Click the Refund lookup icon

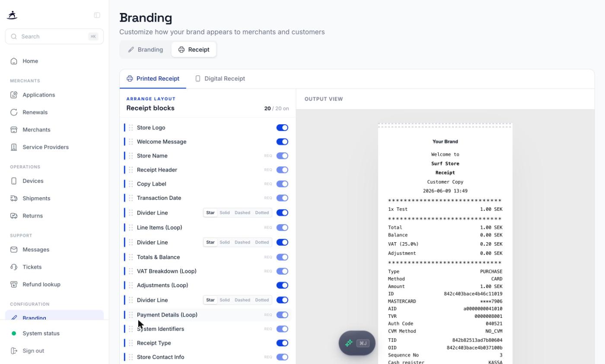click(x=14, y=285)
